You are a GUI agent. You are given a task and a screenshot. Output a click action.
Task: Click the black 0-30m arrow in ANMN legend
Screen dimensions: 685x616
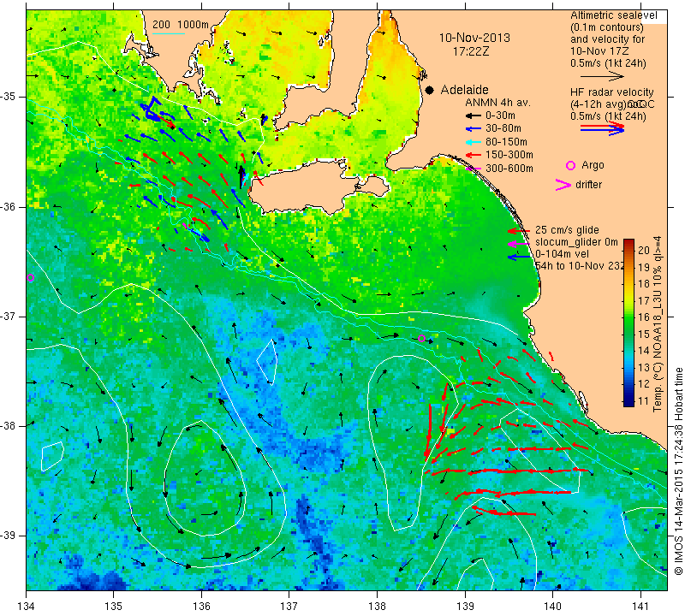point(473,115)
